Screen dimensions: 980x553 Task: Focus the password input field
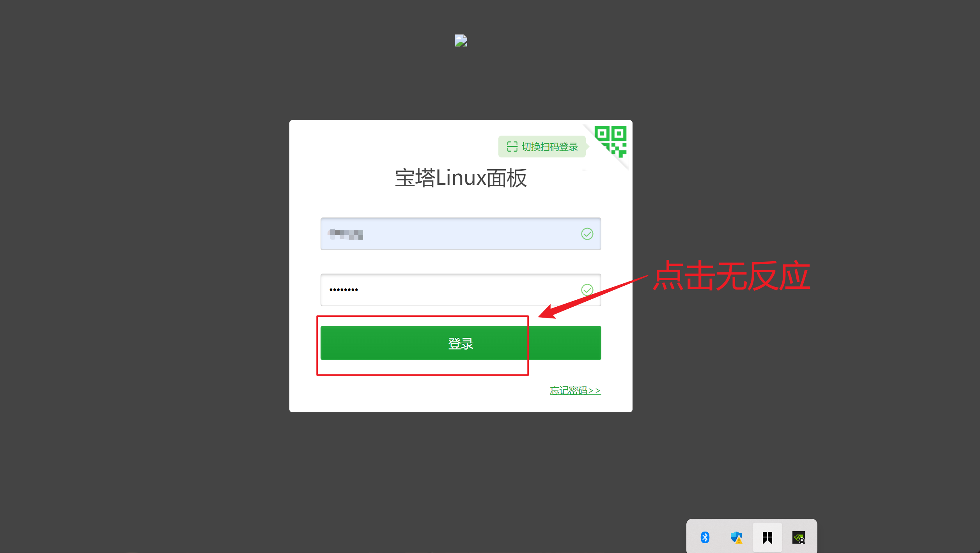461,290
